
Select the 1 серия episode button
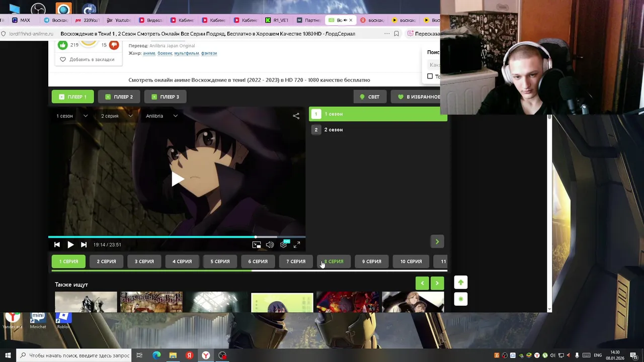click(x=68, y=261)
